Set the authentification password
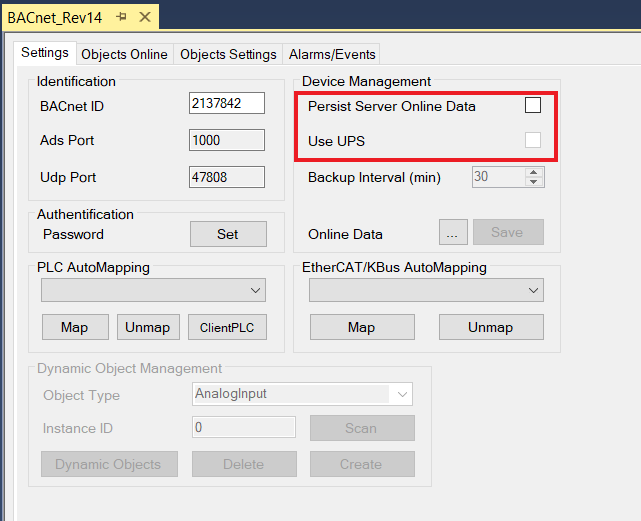Image resolution: width=641 pixels, height=521 pixels. point(228,234)
